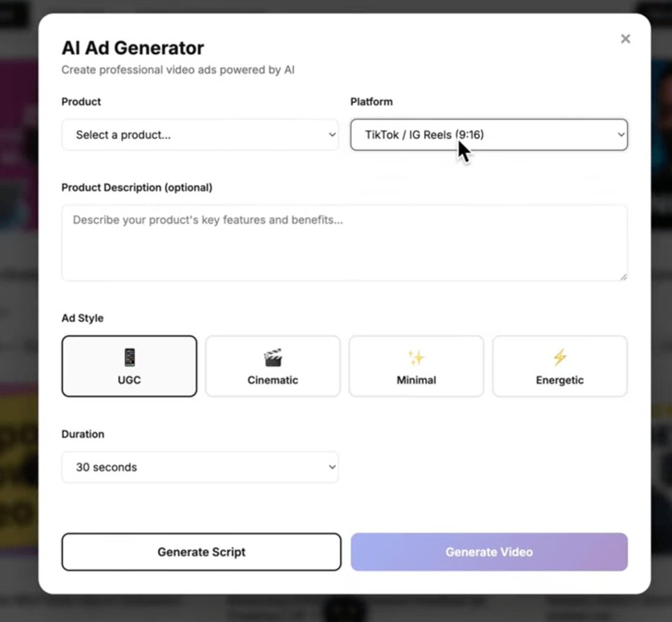
Task: Click the Cinematic clapperboard icon
Action: pyautogui.click(x=272, y=356)
